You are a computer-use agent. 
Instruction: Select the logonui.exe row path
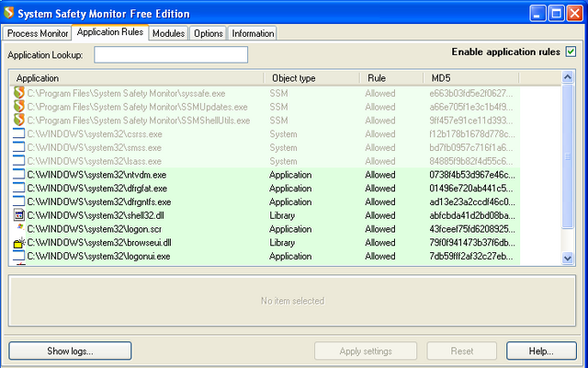[98, 256]
